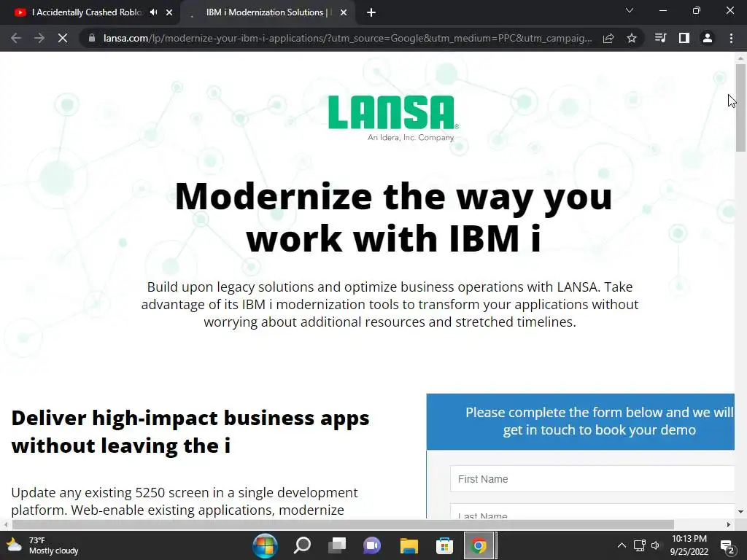747x560 pixels.
Task: Open the notification center
Action: point(727,545)
